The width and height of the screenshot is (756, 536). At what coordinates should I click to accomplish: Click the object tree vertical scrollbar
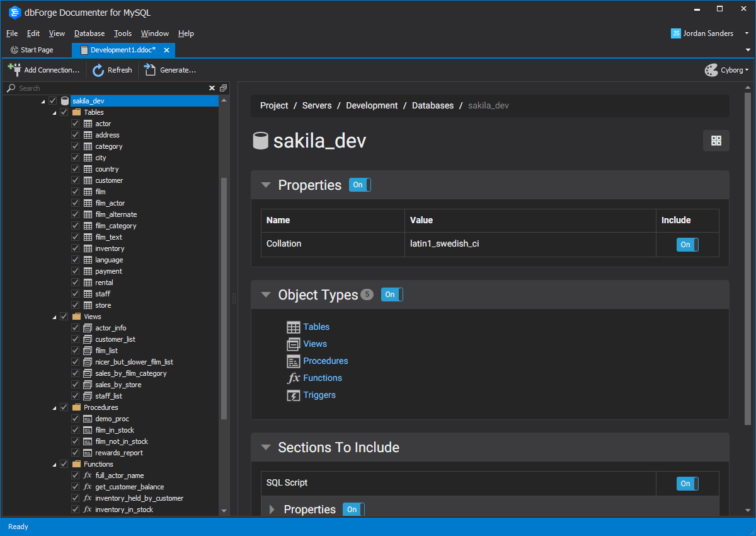[224, 296]
